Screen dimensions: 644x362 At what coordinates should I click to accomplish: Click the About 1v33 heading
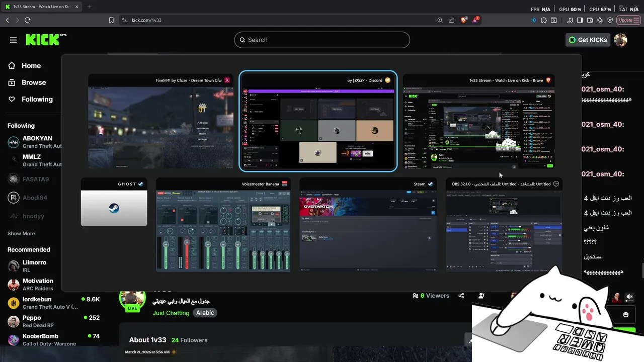[x=147, y=340]
